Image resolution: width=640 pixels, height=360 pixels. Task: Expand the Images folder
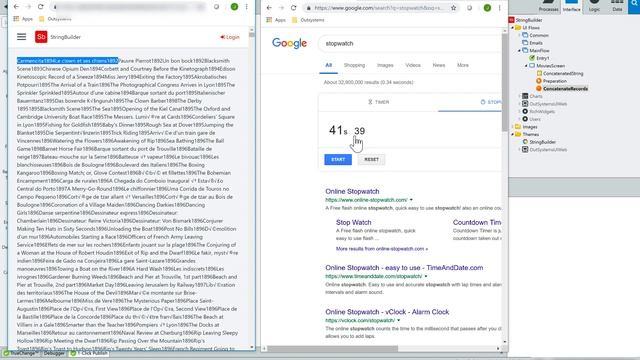pyautogui.click(x=513, y=127)
